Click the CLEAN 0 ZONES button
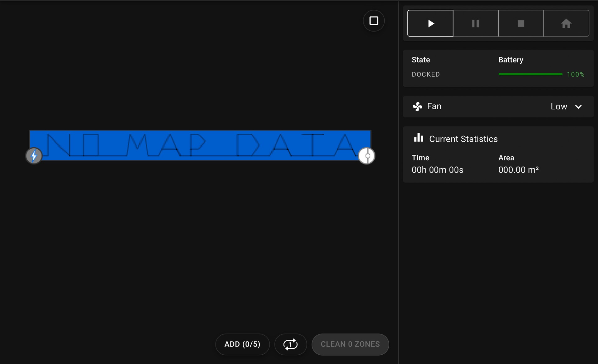Viewport: 598px width, 364px height. 350,344
